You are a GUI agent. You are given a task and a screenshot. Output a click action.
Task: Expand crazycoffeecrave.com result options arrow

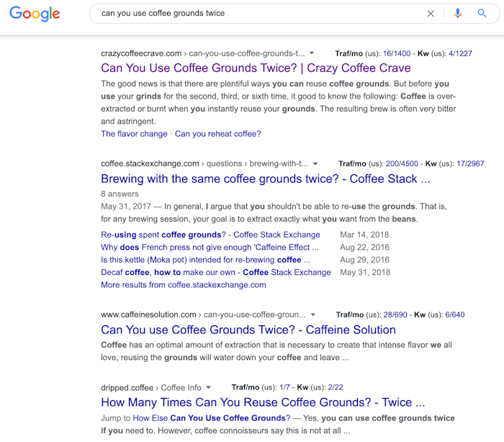[312, 54]
